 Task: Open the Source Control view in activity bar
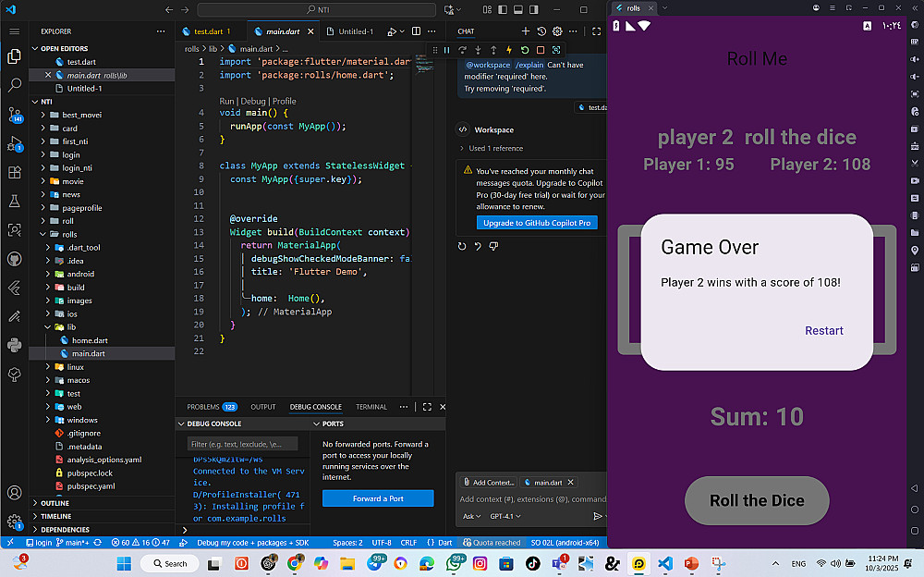coord(15,114)
